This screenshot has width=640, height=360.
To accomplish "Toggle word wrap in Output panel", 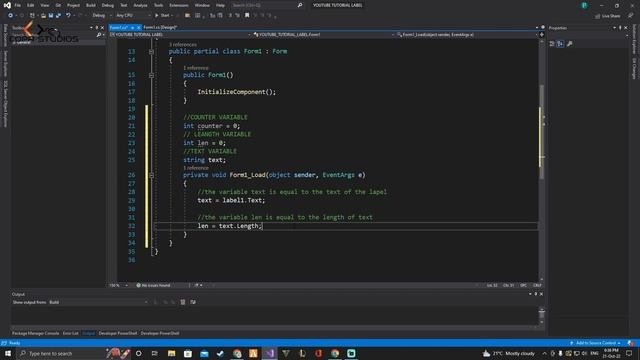I will [x=193, y=302].
